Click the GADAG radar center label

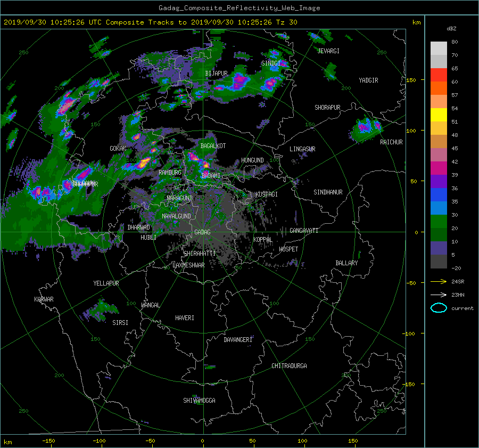(x=202, y=232)
